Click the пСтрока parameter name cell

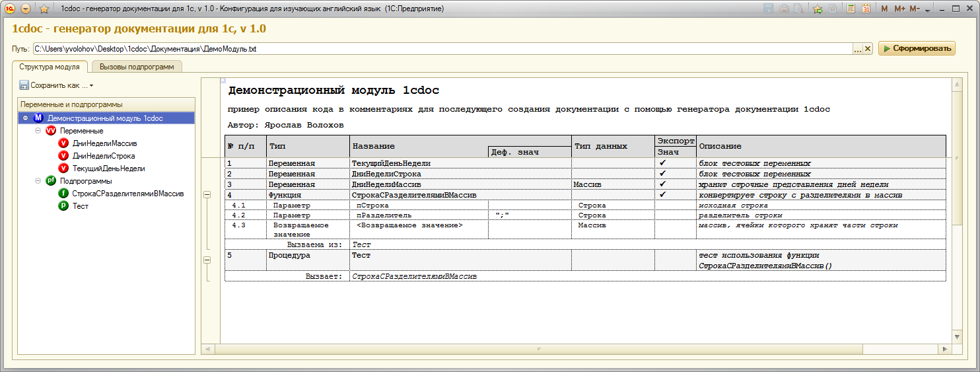point(419,205)
